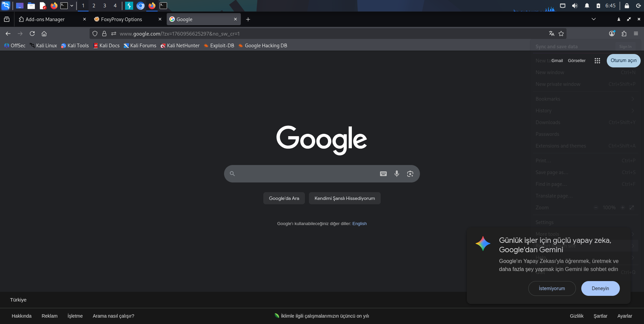Bookmark this page with the star icon

pyautogui.click(x=561, y=34)
